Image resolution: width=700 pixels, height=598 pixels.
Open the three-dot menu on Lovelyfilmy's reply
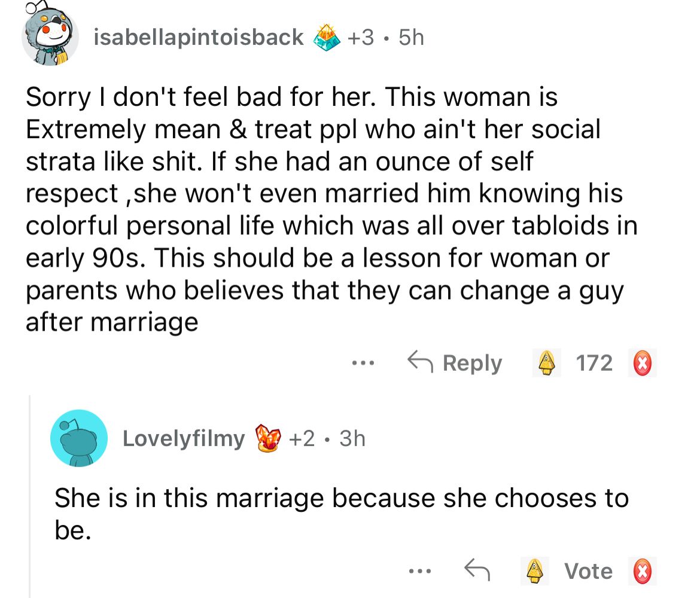(x=418, y=571)
